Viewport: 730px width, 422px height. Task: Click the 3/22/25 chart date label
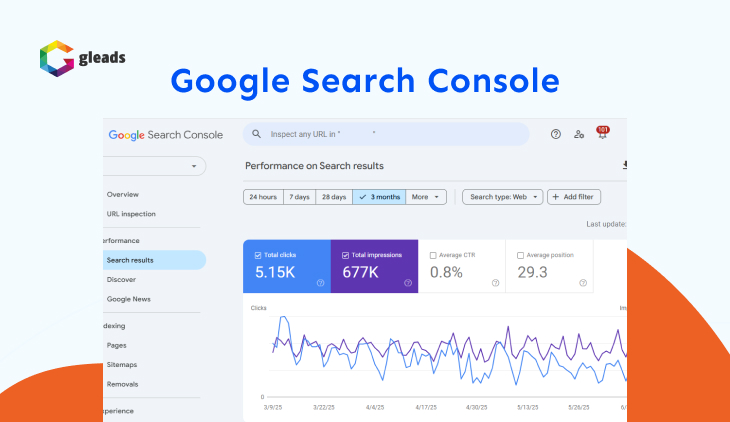[x=324, y=408]
